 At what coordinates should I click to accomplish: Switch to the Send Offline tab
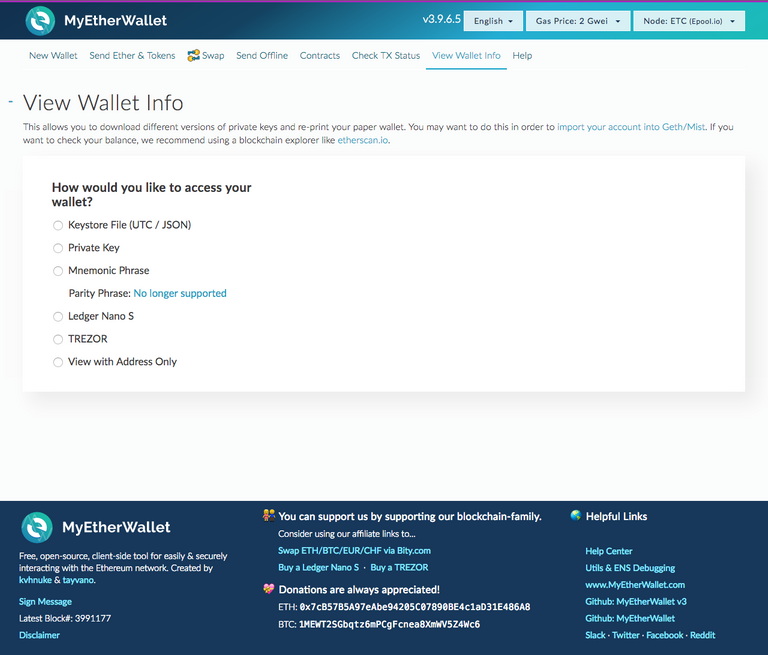point(262,55)
